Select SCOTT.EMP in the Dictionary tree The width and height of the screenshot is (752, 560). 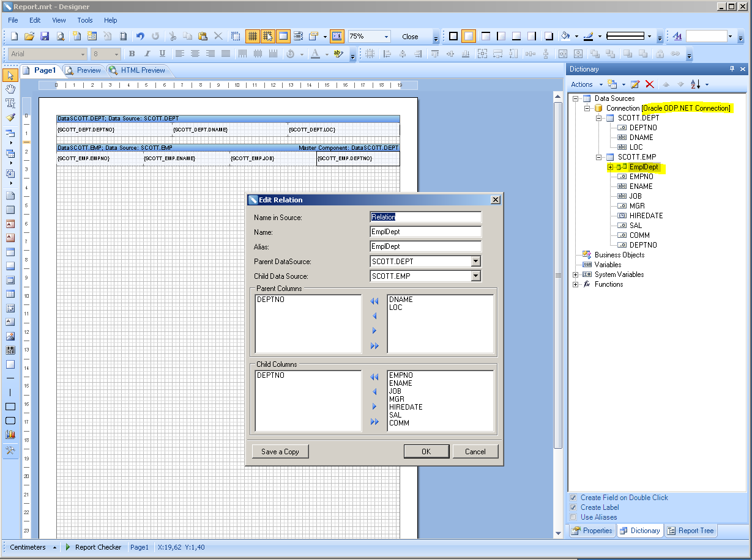[636, 157]
